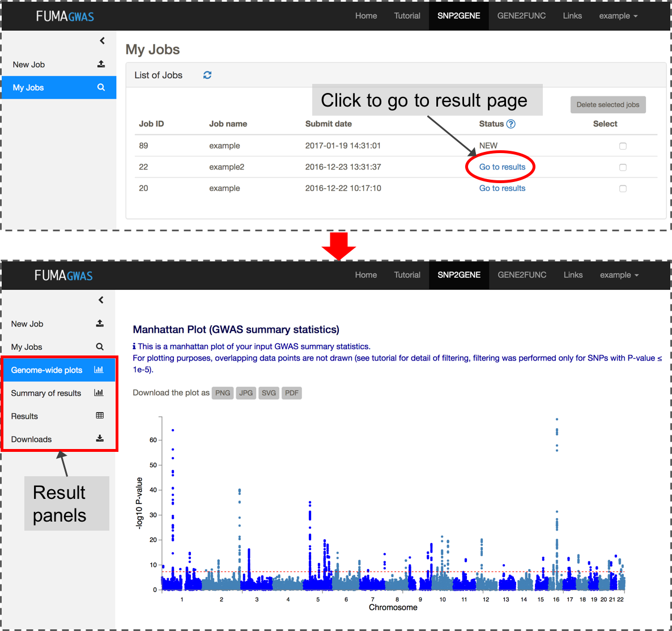Click the chart icon next to Summary of results
The height and width of the screenshot is (631, 672).
[99, 392]
